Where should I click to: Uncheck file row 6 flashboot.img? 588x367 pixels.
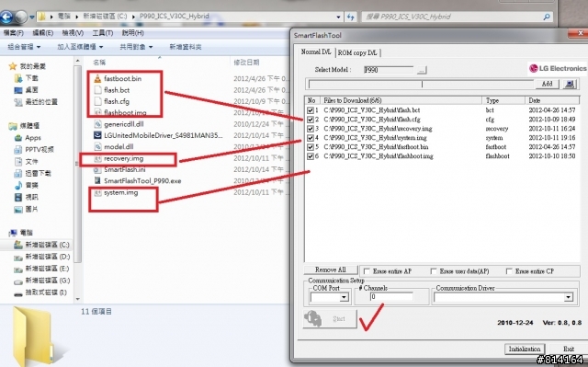point(311,156)
